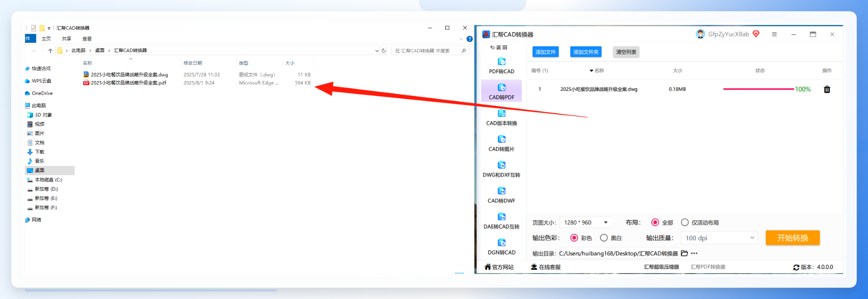Select 此电脑 in Explorer tree

click(35, 106)
